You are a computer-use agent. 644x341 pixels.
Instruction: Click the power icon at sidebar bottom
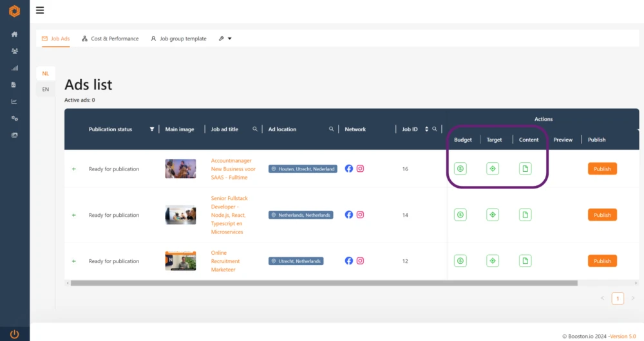click(14, 334)
